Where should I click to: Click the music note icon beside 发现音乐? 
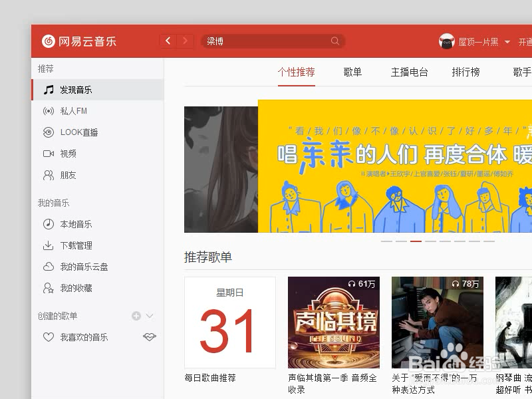[49, 90]
